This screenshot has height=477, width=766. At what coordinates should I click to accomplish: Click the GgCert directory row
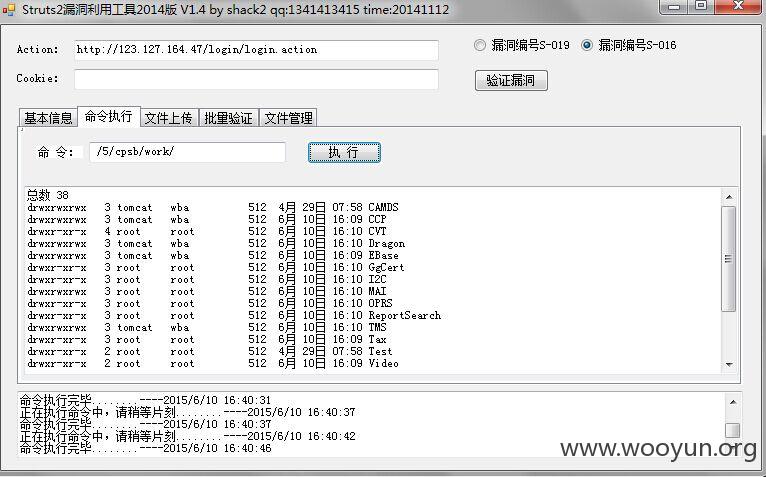[216, 267]
